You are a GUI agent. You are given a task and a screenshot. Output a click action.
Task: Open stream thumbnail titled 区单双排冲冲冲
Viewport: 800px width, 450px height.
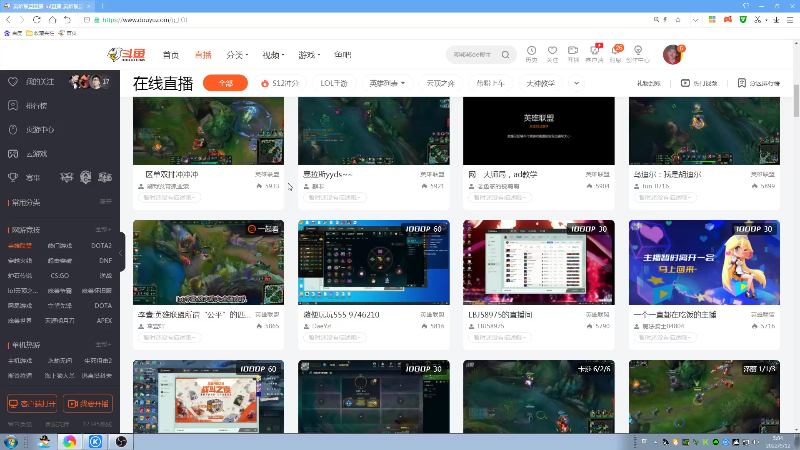click(208, 131)
